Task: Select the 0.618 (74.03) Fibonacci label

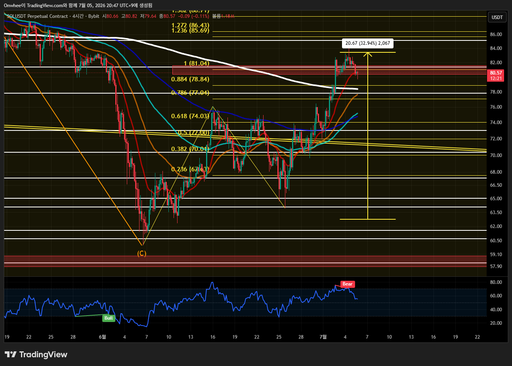Action: point(190,116)
